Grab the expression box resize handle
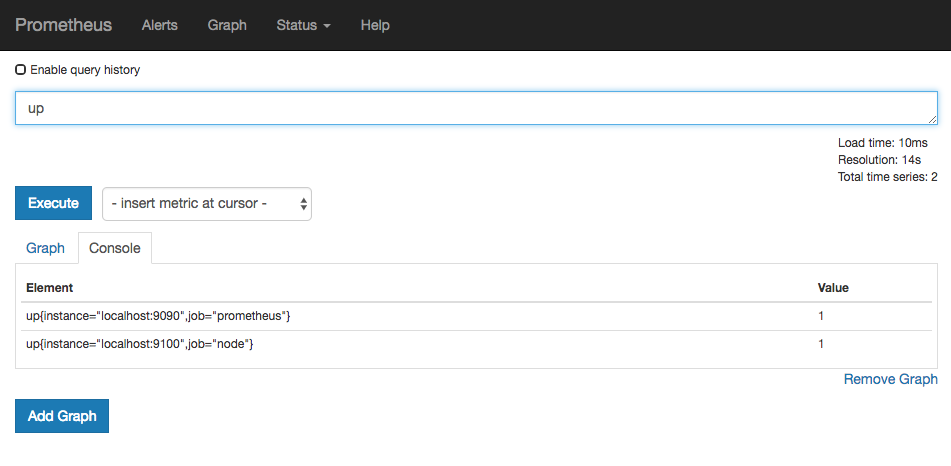 932,119
